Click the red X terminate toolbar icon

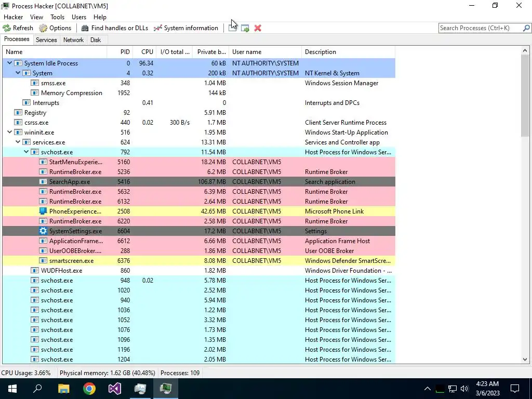pos(258,28)
